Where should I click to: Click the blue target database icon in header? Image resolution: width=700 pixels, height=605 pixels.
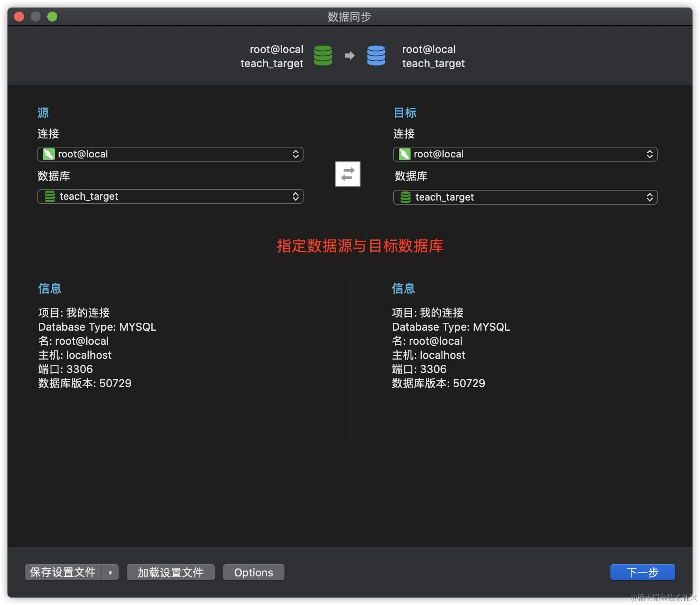(376, 56)
